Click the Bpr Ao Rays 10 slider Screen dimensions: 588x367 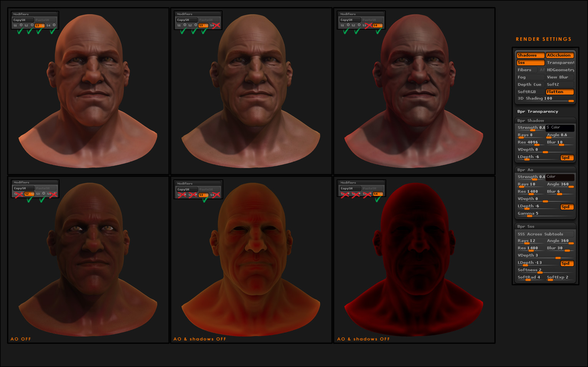coord(530,184)
